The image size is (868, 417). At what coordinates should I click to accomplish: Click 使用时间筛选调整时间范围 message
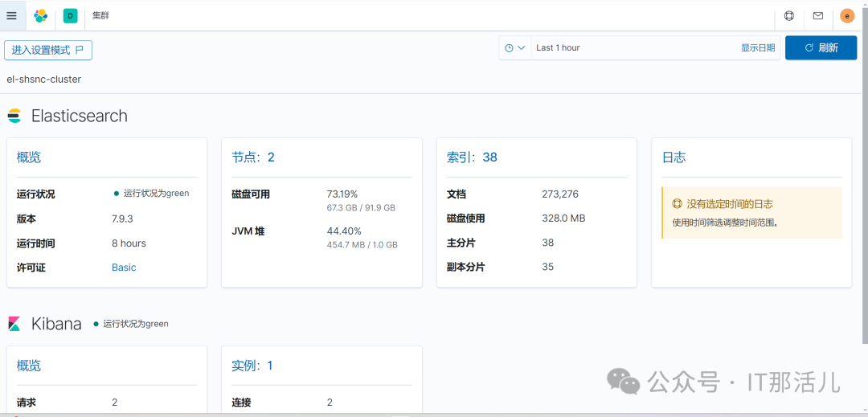(726, 223)
